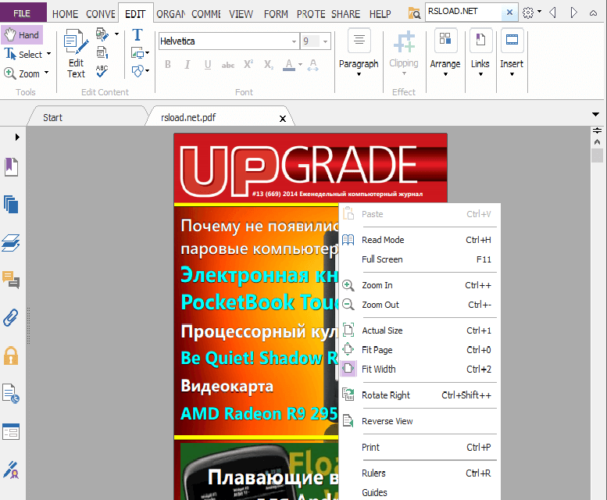This screenshot has width=607, height=500.
Task: Open the font name Helvetica dropdown
Action: tap(294, 41)
